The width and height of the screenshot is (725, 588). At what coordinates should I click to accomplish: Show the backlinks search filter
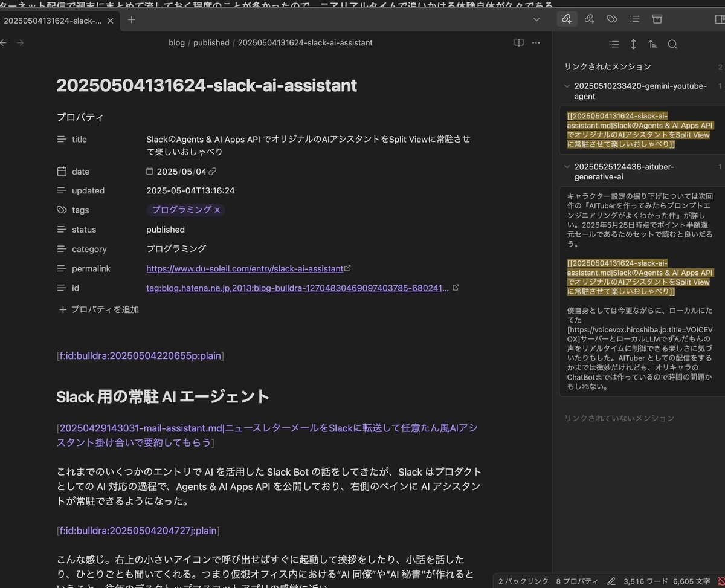click(672, 44)
